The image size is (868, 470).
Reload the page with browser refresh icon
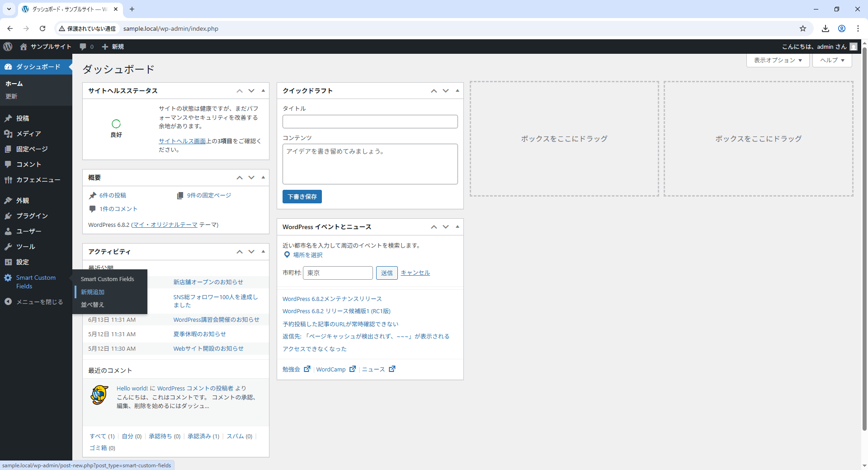[42, 28]
